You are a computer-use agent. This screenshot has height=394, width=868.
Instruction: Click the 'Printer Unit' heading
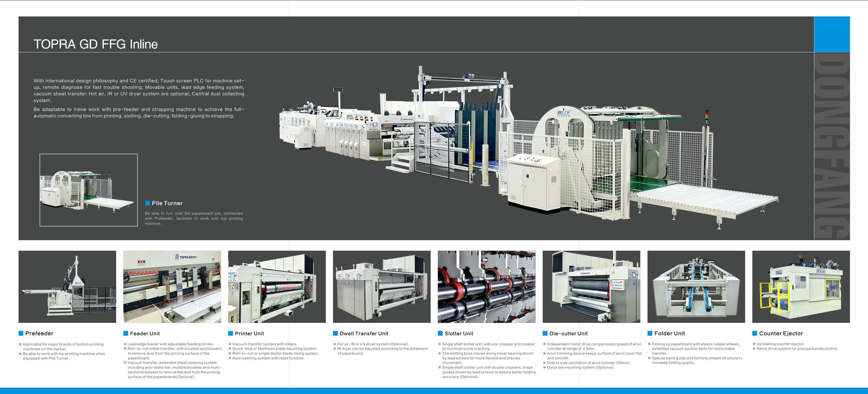point(249,333)
